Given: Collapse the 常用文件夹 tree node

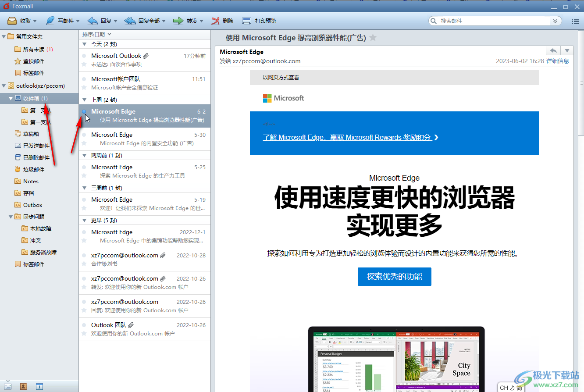Looking at the screenshot, I should pos(4,37).
